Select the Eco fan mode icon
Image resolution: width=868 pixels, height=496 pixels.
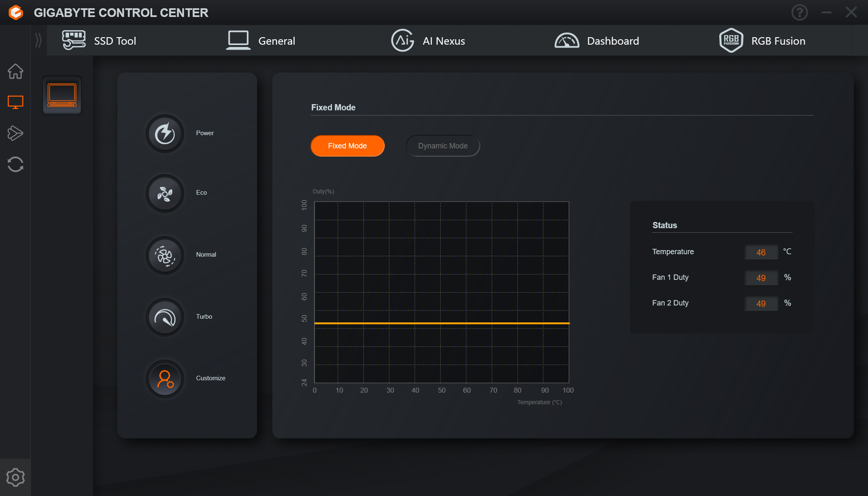[165, 193]
